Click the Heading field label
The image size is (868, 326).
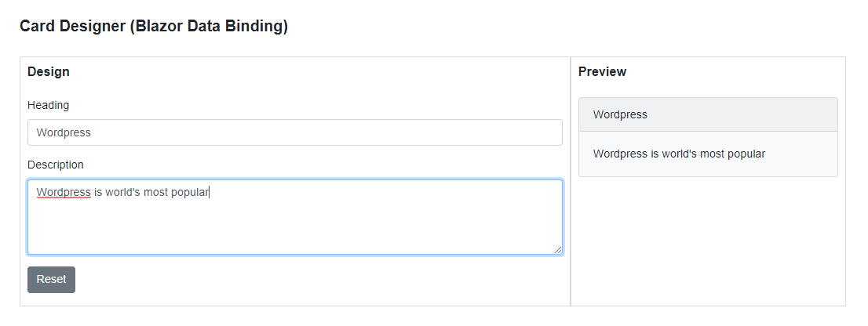pyautogui.click(x=48, y=105)
